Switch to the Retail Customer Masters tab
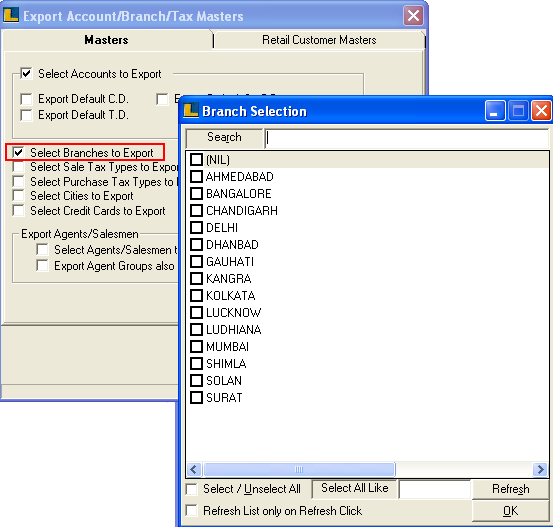 [319, 40]
